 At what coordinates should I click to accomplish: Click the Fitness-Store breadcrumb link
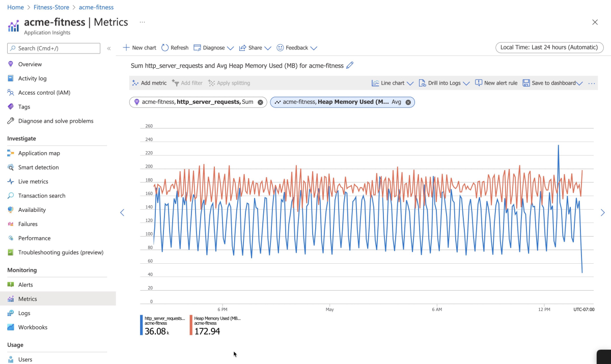click(51, 8)
